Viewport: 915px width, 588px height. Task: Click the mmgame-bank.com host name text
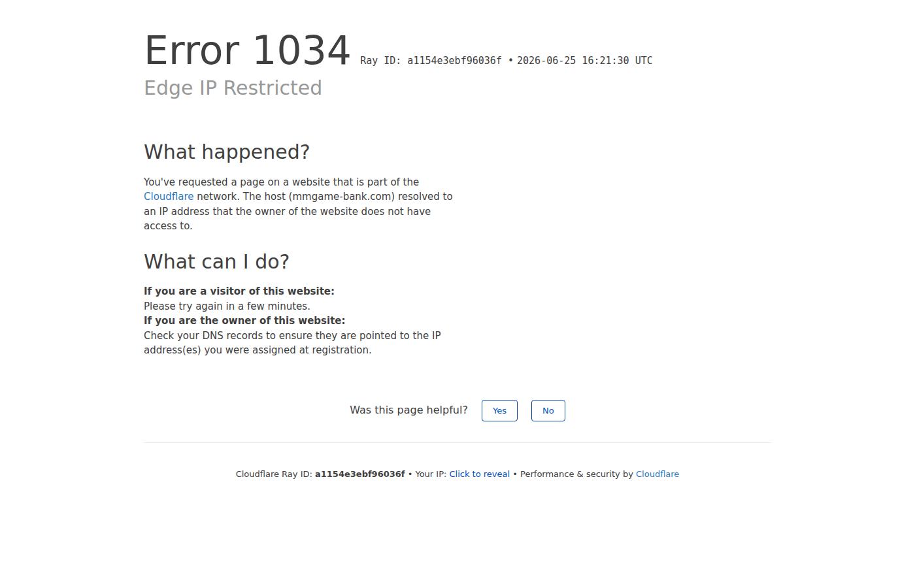pyautogui.click(x=342, y=197)
